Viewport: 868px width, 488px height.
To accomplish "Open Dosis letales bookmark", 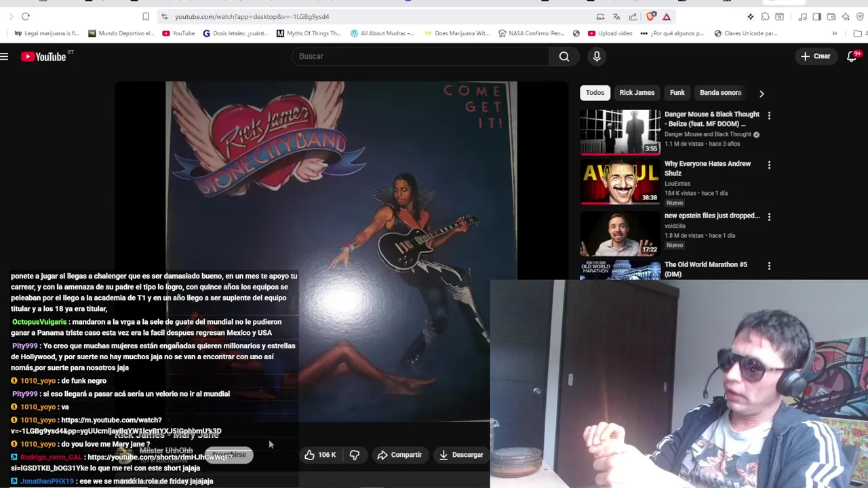I will point(236,33).
